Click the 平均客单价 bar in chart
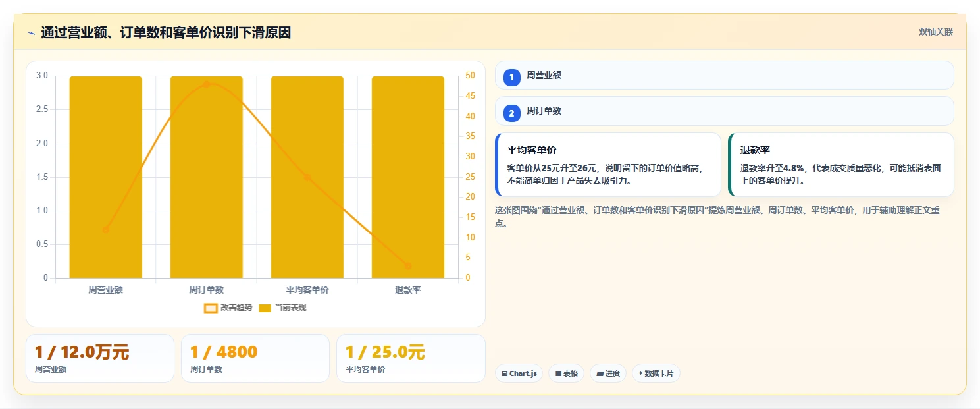Image resolution: width=980 pixels, height=409 pixels. pos(307,177)
